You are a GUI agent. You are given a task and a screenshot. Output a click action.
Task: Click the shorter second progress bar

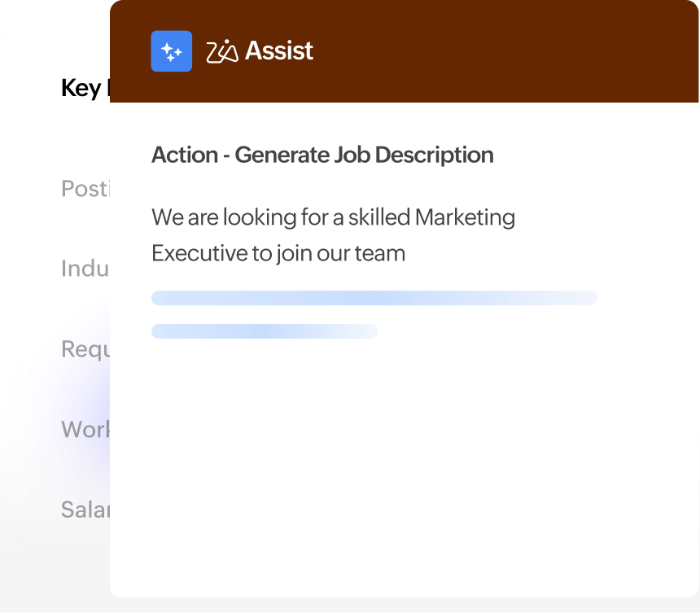[265, 331]
